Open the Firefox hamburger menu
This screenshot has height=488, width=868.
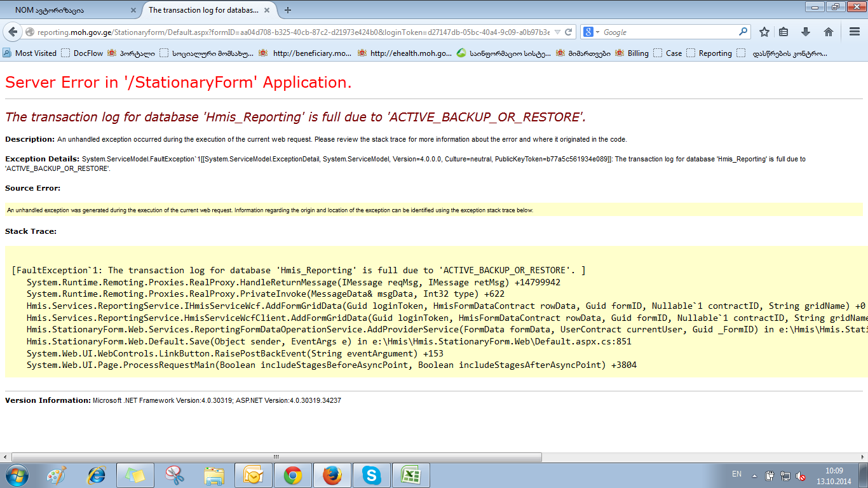click(x=855, y=32)
